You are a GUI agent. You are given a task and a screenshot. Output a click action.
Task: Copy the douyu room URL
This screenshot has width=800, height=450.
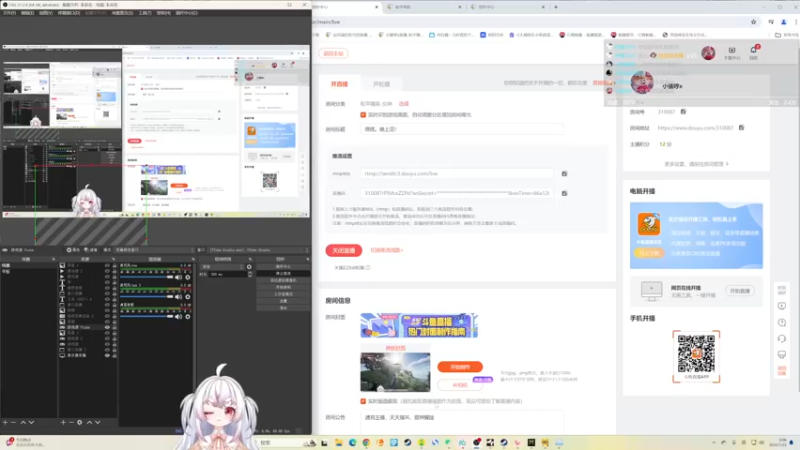741,128
